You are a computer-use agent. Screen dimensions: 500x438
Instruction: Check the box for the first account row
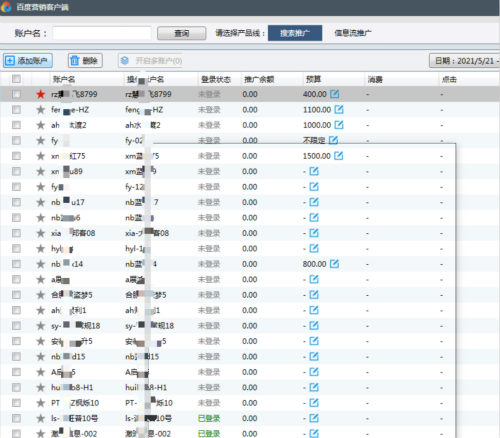click(x=16, y=94)
